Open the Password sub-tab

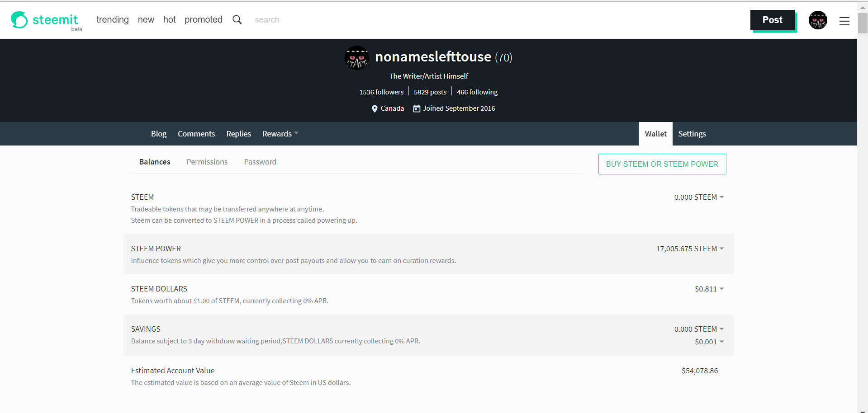point(260,162)
